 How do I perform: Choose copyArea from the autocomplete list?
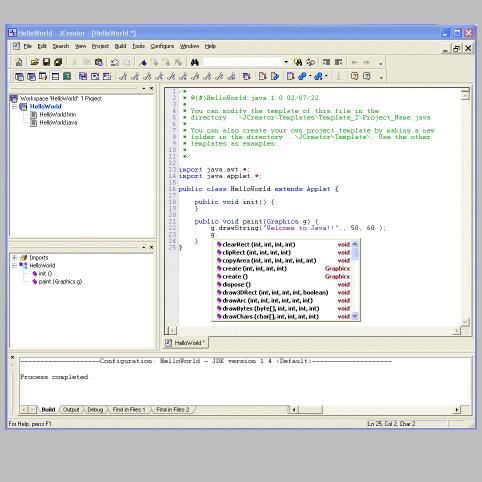click(x=283, y=261)
